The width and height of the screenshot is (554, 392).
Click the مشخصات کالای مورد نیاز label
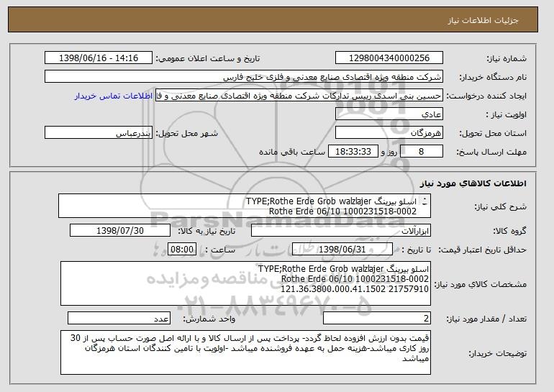point(481,284)
